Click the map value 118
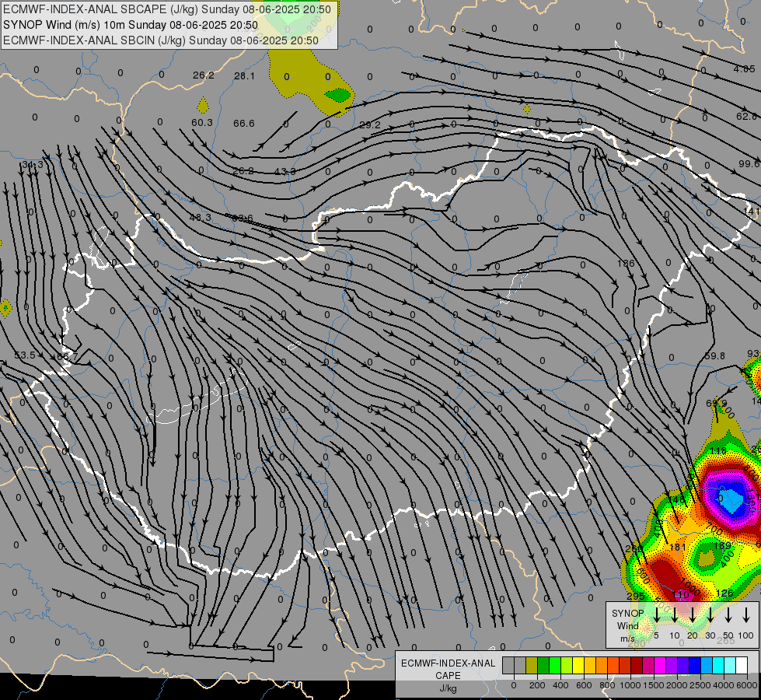 click(717, 451)
